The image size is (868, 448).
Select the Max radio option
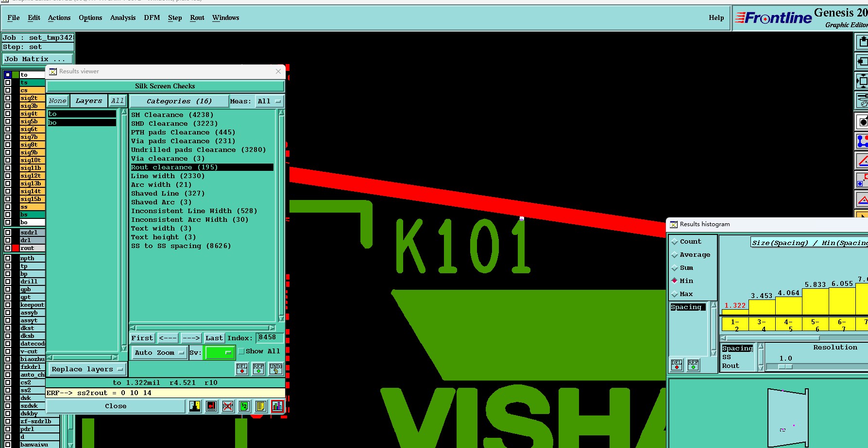tap(674, 294)
